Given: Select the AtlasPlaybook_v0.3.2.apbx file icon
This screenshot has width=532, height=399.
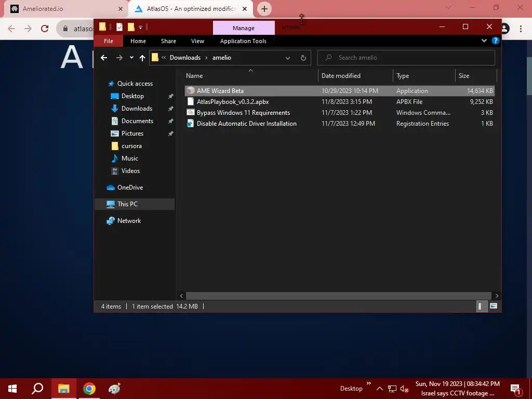Looking at the screenshot, I should pyautogui.click(x=191, y=101).
